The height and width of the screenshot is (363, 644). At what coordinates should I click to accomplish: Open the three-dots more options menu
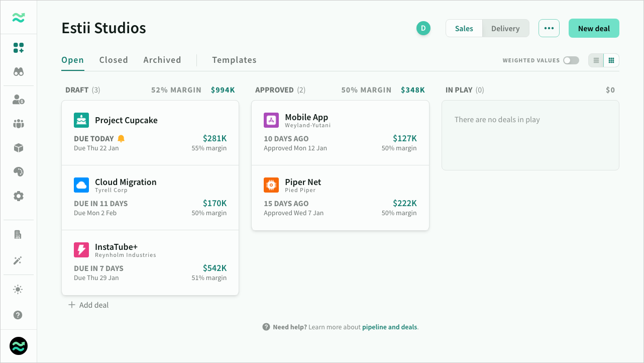549,29
